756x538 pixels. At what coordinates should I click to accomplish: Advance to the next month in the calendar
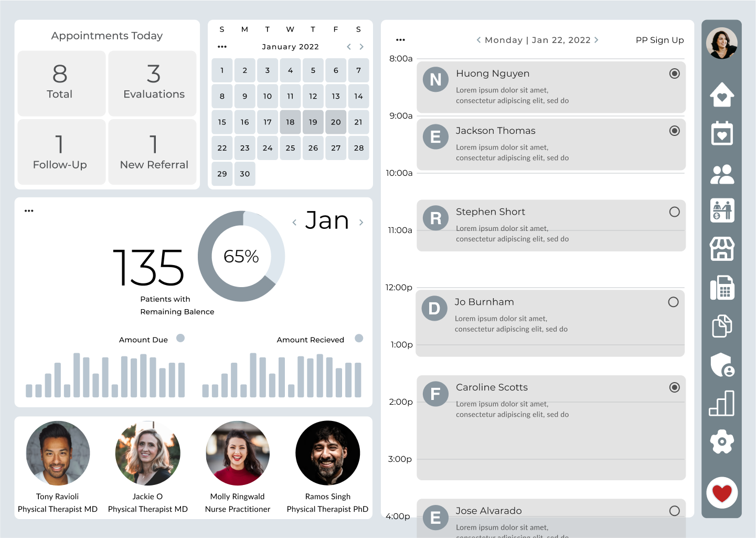click(361, 46)
